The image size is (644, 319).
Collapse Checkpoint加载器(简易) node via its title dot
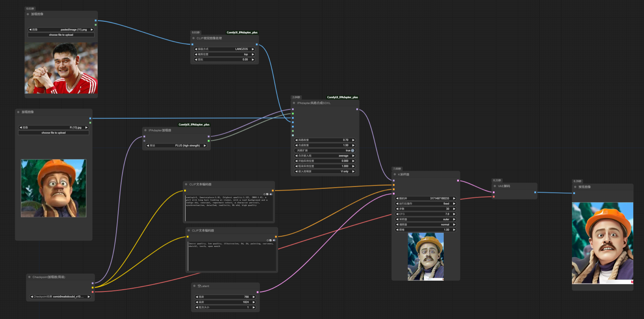point(29,277)
